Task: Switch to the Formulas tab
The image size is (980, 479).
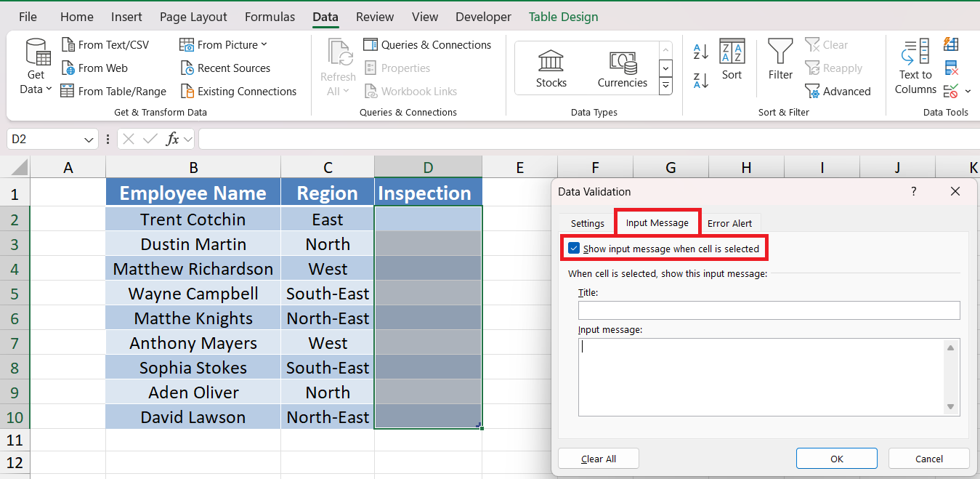Action: 270,17
